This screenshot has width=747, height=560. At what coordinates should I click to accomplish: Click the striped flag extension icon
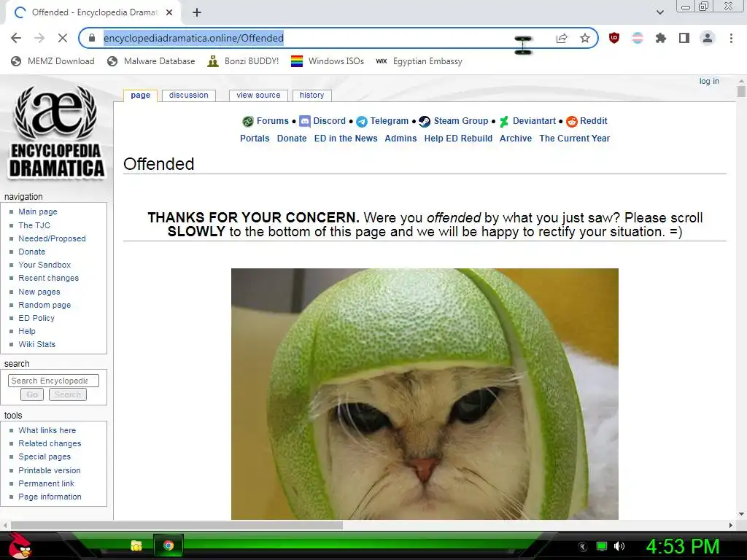(x=638, y=38)
